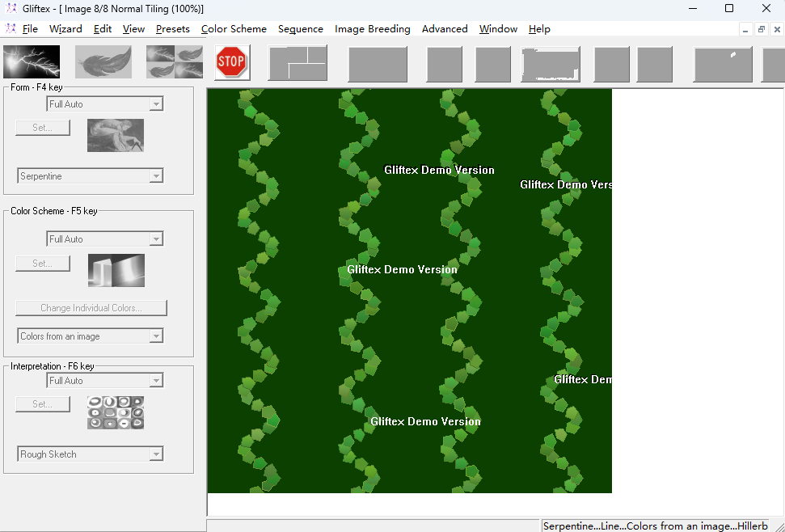Image resolution: width=785 pixels, height=532 pixels.
Task: Open the Interpretation Full Auto dropdown
Action: [x=156, y=381]
